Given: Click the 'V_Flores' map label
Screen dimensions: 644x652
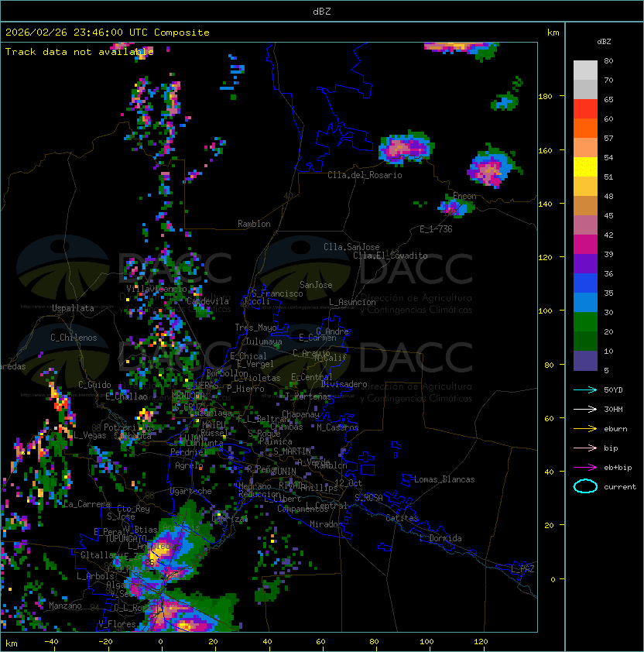Looking at the screenshot, I should tap(117, 623).
